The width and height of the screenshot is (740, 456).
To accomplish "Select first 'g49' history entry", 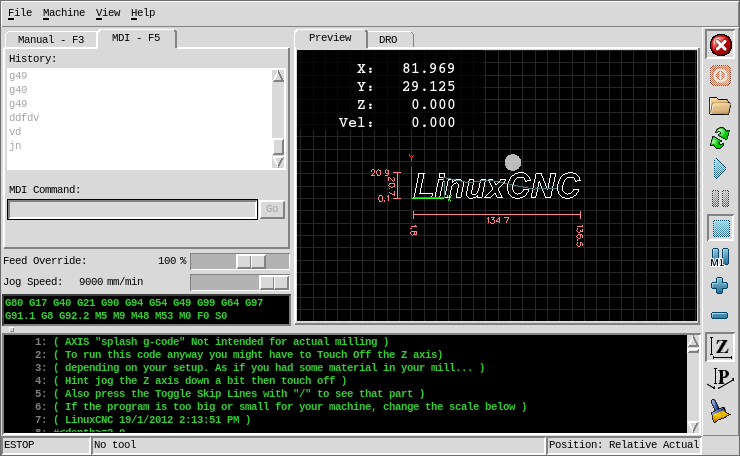I will click(x=18, y=76).
